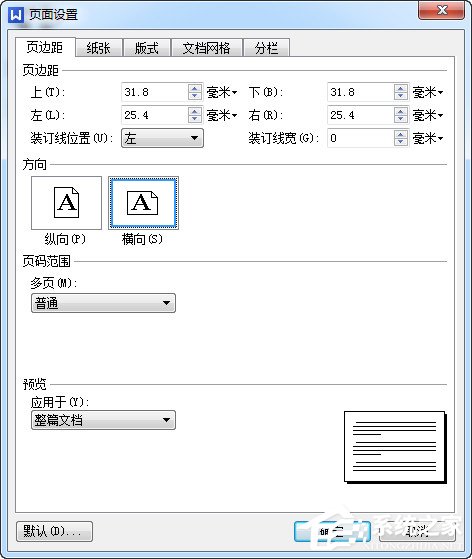The height and width of the screenshot is (559, 472).
Task: Switch to the 纸张 tab
Action: (99, 48)
